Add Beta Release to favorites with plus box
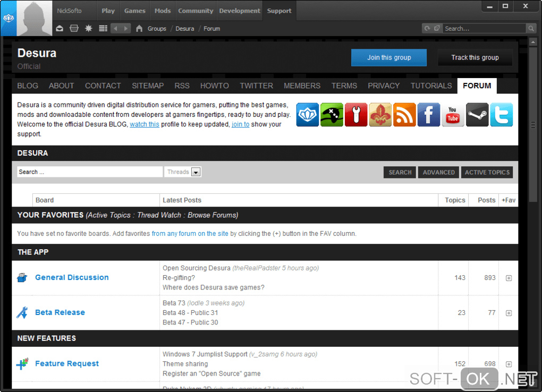This screenshot has height=392, width=542. pos(509,313)
